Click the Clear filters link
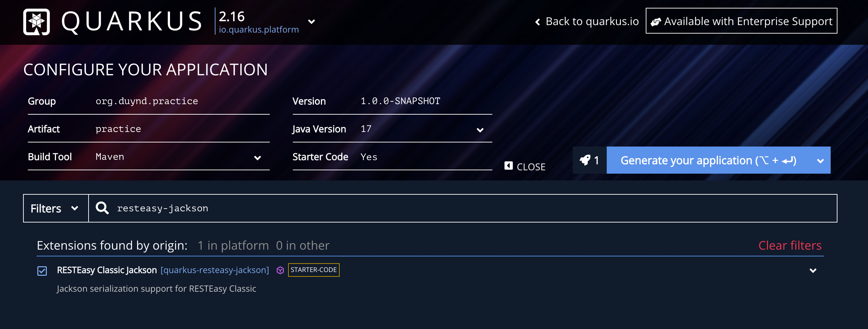Viewport: 868px width, 329px height. (790, 245)
